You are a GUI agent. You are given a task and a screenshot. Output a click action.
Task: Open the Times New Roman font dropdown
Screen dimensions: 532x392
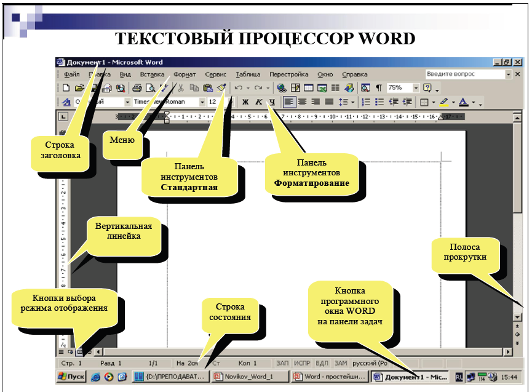(202, 102)
